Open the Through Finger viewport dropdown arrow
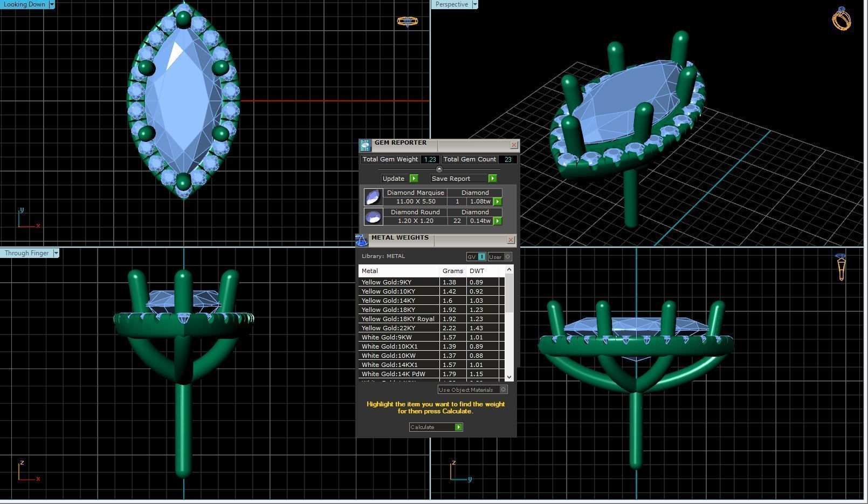Viewport: 868px width, 504px height. coord(56,253)
